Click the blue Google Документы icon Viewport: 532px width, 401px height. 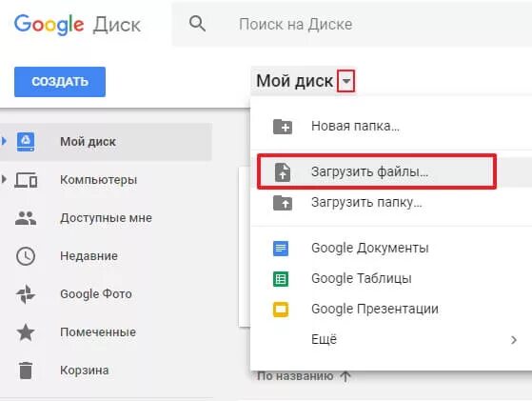click(x=281, y=249)
